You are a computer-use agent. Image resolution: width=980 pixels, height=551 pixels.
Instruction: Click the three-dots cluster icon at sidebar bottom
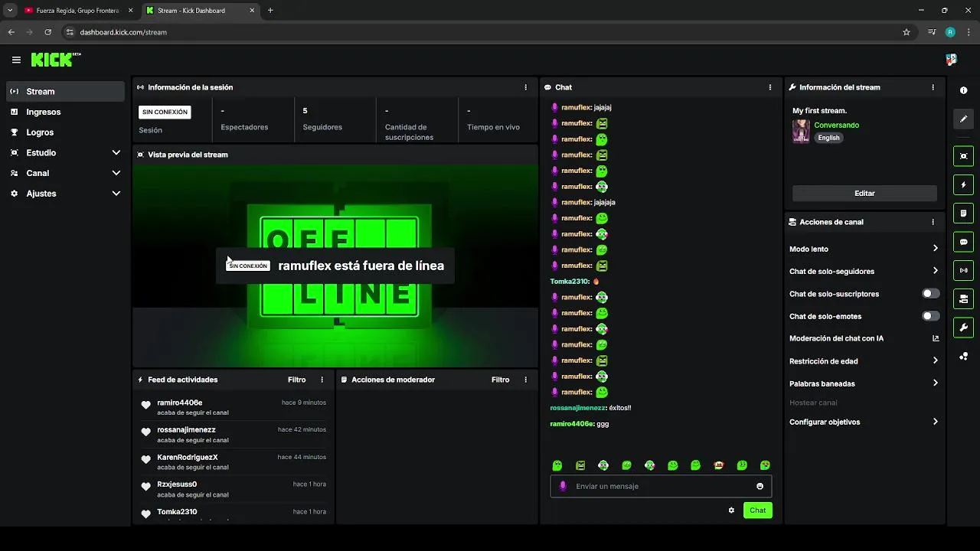tap(963, 357)
